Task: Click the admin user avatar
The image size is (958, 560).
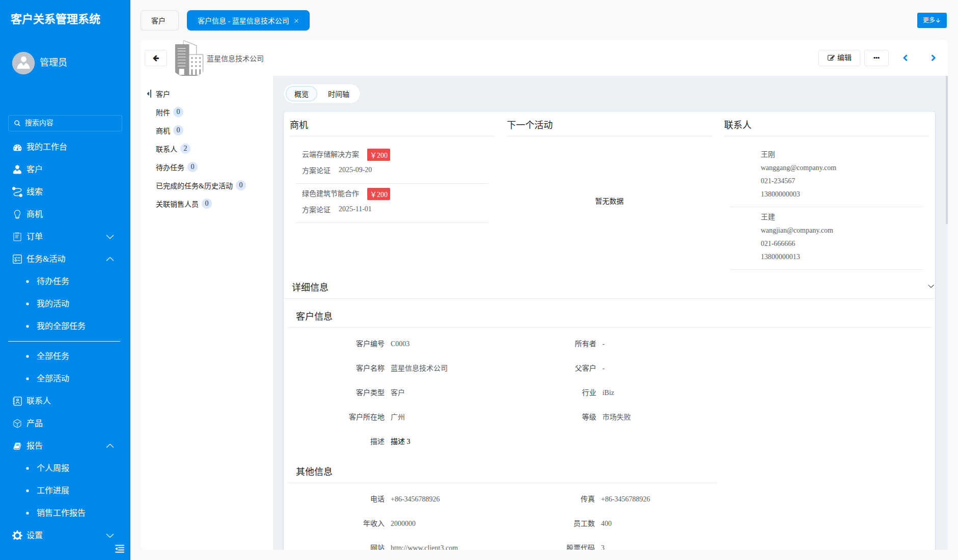Action: click(x=23, y=63)
